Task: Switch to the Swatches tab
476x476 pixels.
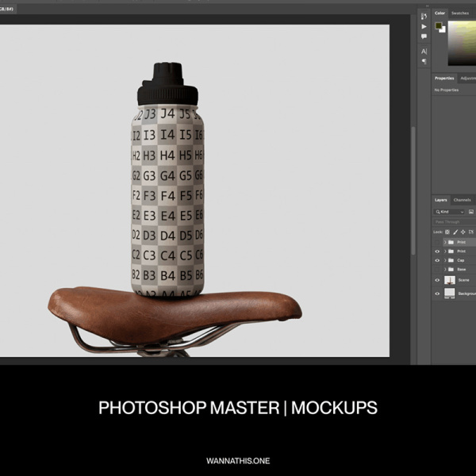Action: coord(460,13)
